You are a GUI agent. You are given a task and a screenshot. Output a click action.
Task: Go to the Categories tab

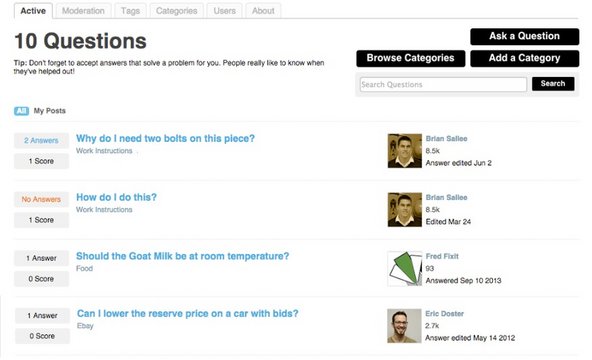pyautogui.click(x=176, y=11)
